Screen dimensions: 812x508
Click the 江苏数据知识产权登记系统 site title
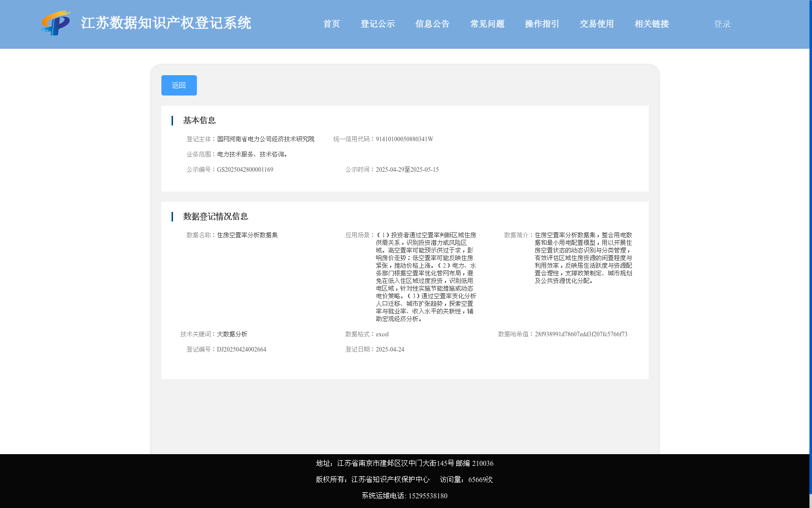coord(166,23)
